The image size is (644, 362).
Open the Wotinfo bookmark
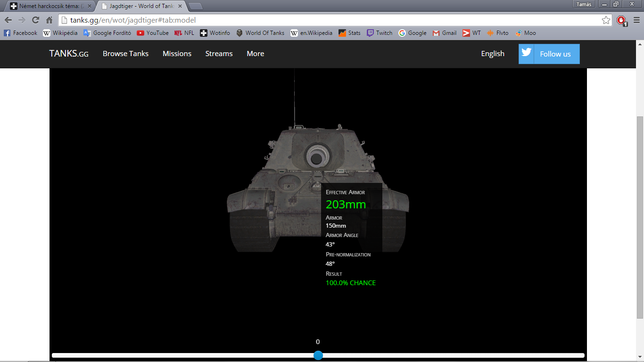(x=215, y=33)
